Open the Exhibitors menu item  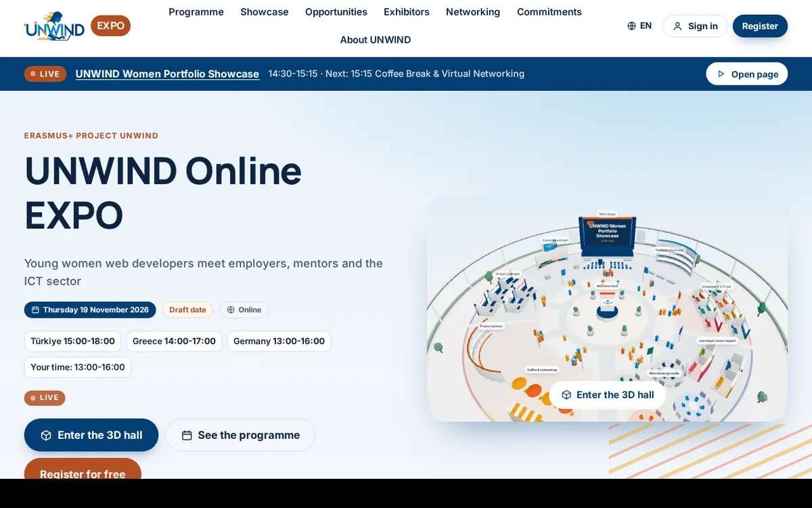[407, 12]
